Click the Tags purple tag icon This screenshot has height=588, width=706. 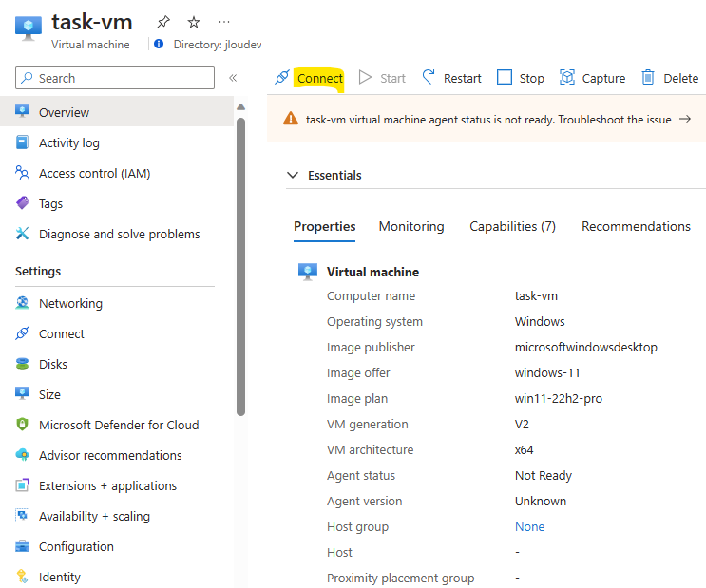click(22, 203)
